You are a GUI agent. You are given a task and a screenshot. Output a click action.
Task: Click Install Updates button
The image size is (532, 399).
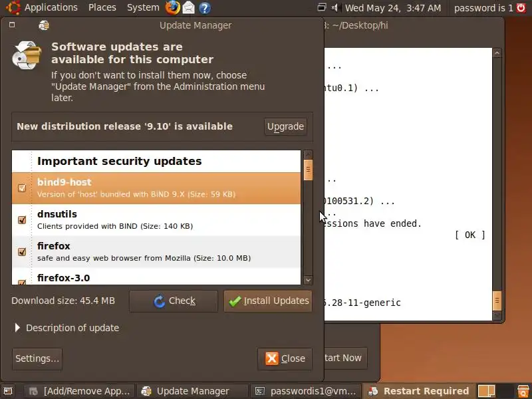pyautogui.click(x=268, y=301)
